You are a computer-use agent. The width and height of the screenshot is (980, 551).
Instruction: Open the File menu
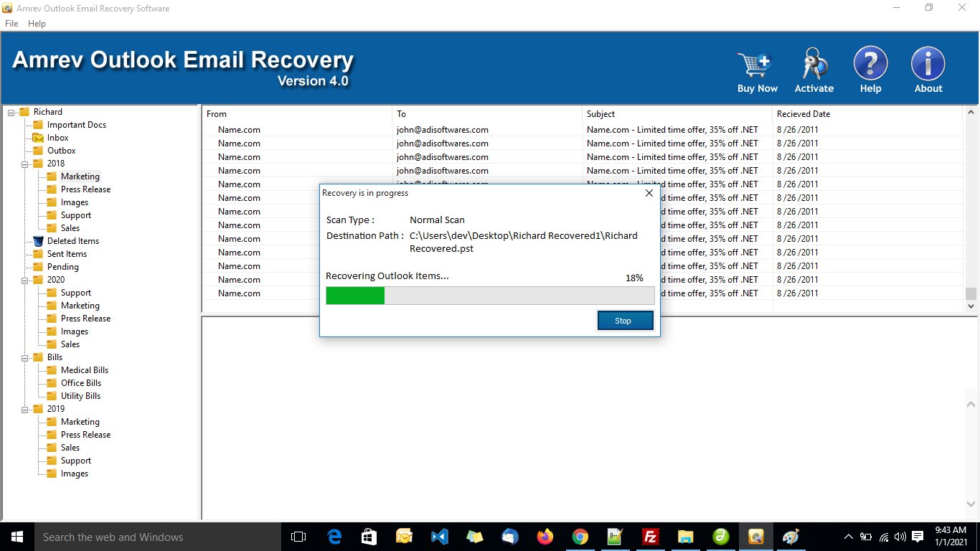click(11, 23)
